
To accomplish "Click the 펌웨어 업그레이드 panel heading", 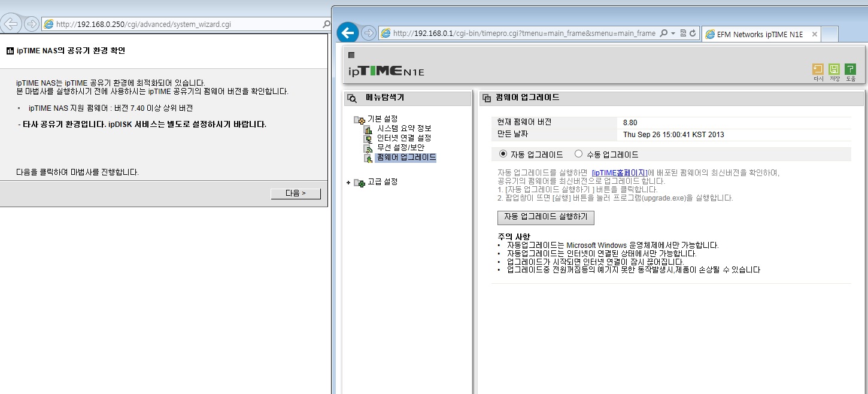I will [x=527, y=98].
